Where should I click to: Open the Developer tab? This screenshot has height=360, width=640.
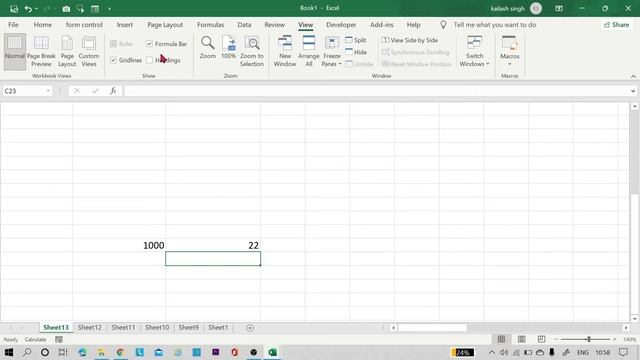[x=341, y=25]
